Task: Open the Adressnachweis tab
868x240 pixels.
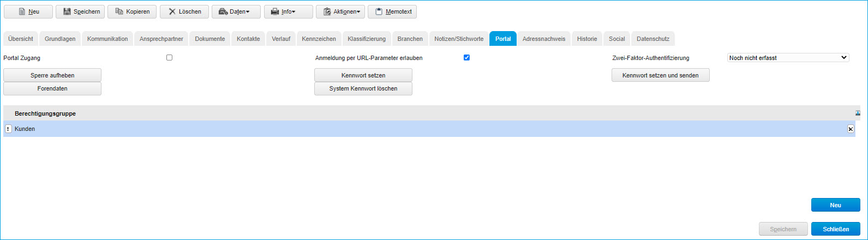Action: click(x=544, y=39)
